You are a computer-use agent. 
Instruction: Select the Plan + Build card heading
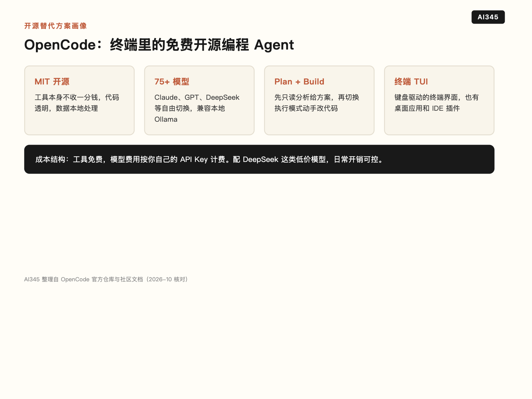click(299, 82)
